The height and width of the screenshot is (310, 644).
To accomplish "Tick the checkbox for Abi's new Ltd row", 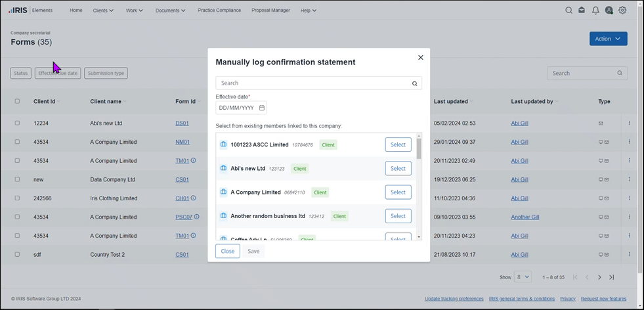I will (17, 123).
